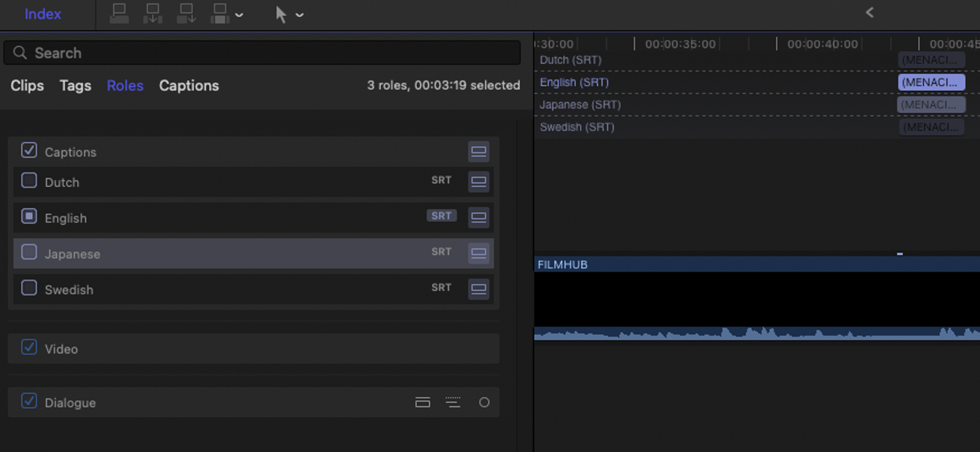
Task: Enable the Dutch subrole checkbox
Action: [x=29, y=180]
